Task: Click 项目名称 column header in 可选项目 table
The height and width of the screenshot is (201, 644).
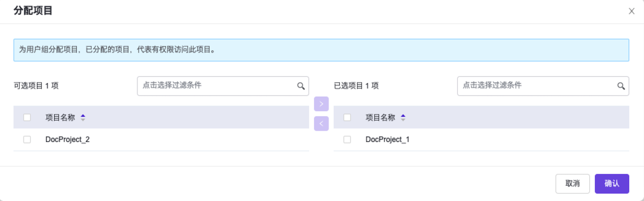Action: tap(60, 118)
